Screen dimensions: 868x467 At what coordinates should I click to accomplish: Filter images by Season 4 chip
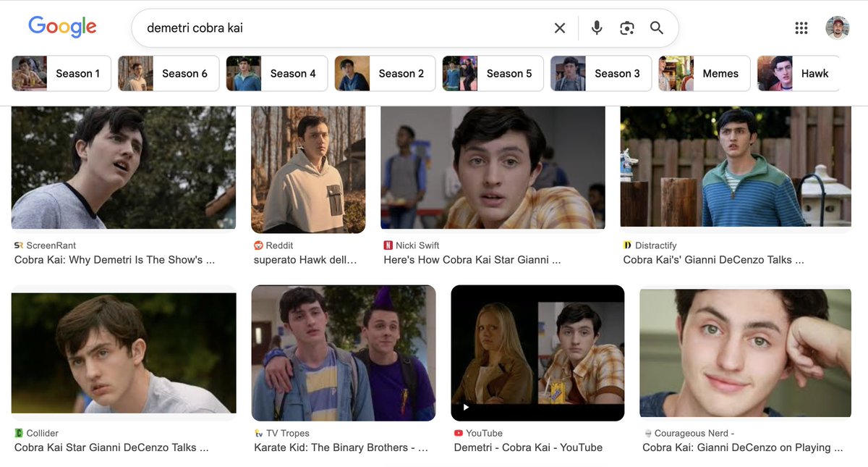tap(276, 73)
